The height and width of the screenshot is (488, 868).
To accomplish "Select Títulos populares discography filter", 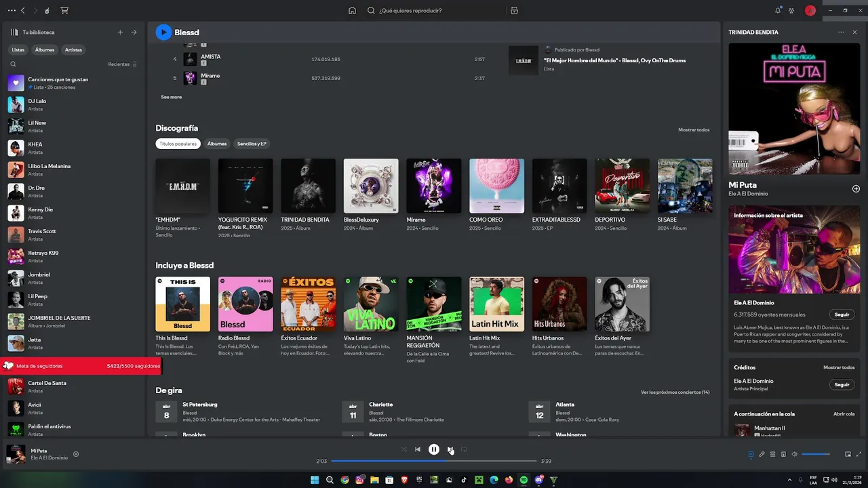I will pos(178,144).
